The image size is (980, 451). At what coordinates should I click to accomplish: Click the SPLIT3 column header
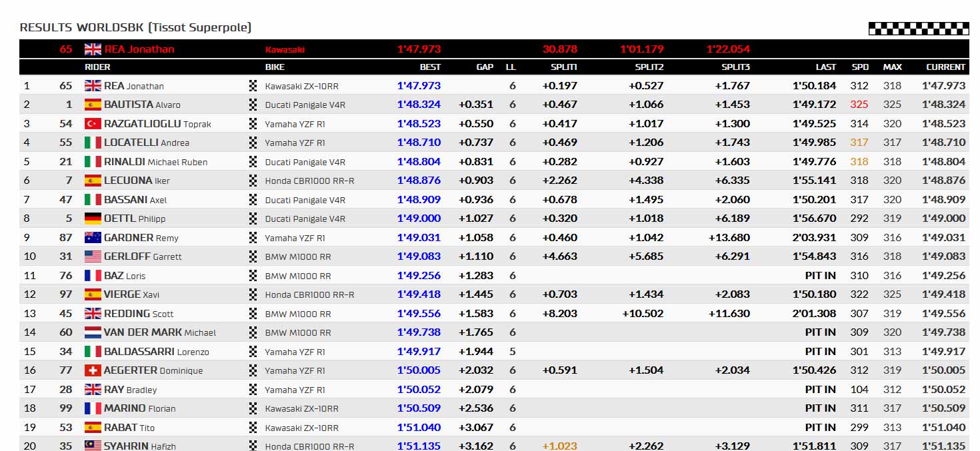point(735,67)
